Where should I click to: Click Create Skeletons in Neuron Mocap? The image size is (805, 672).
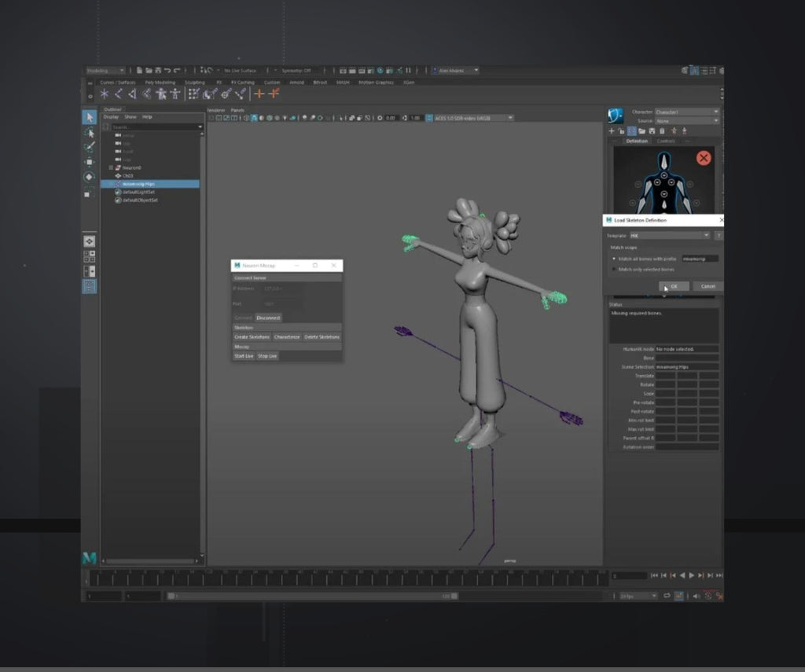252,337
